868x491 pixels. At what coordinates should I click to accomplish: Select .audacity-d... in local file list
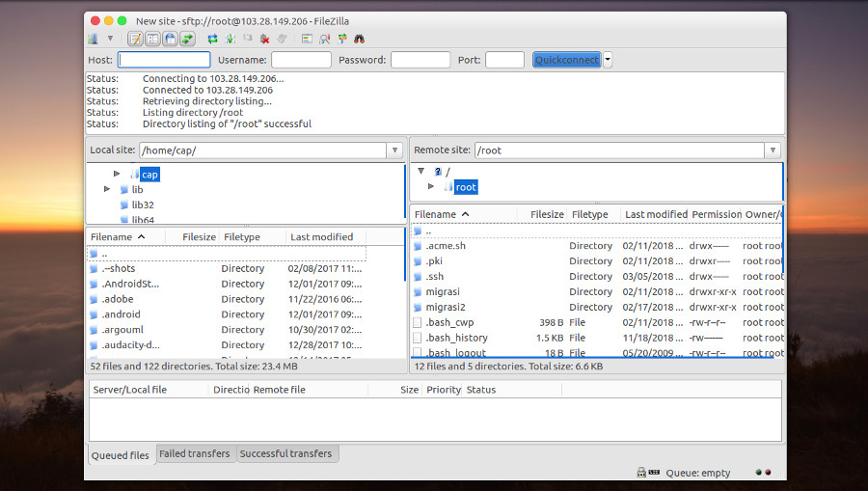pos(227,345)
